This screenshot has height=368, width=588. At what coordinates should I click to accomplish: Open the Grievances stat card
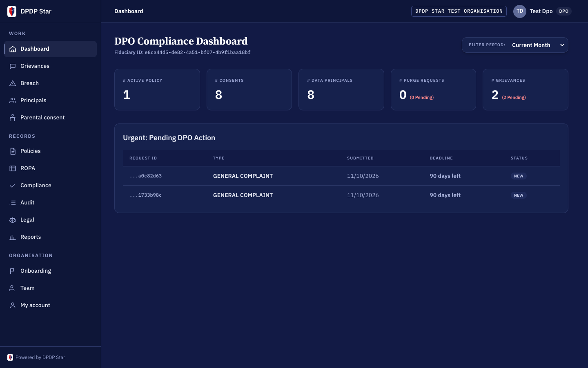coord(526,90)
